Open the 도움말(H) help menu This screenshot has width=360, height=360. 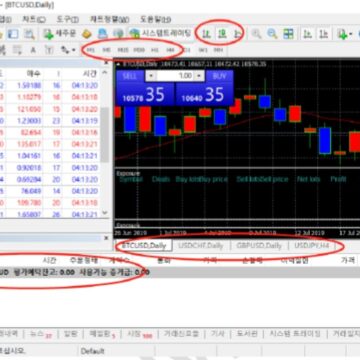(155, 19)
